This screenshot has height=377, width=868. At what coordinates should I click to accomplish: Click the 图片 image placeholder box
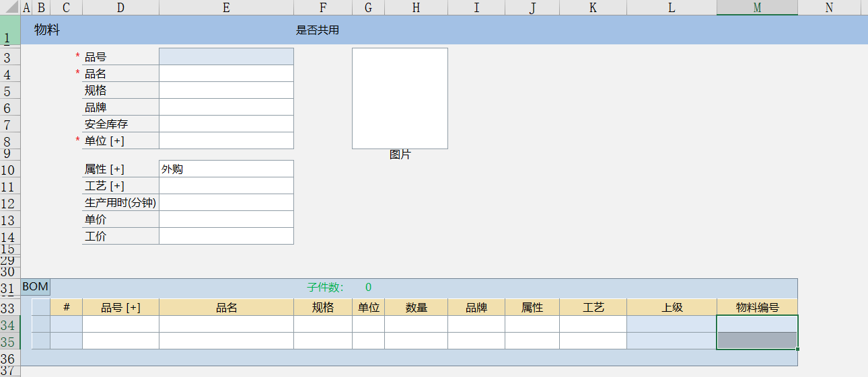(400, 98)
